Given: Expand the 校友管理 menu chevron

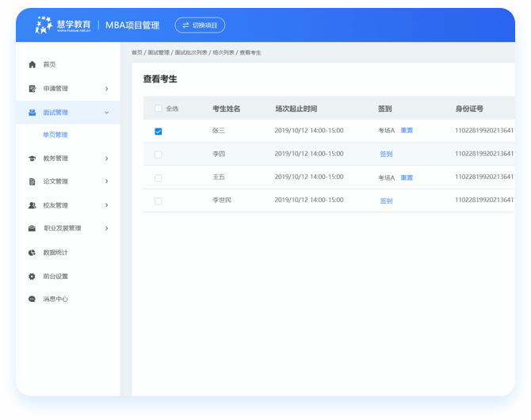Looking at the screenshot, I should (x=106, y=205).
